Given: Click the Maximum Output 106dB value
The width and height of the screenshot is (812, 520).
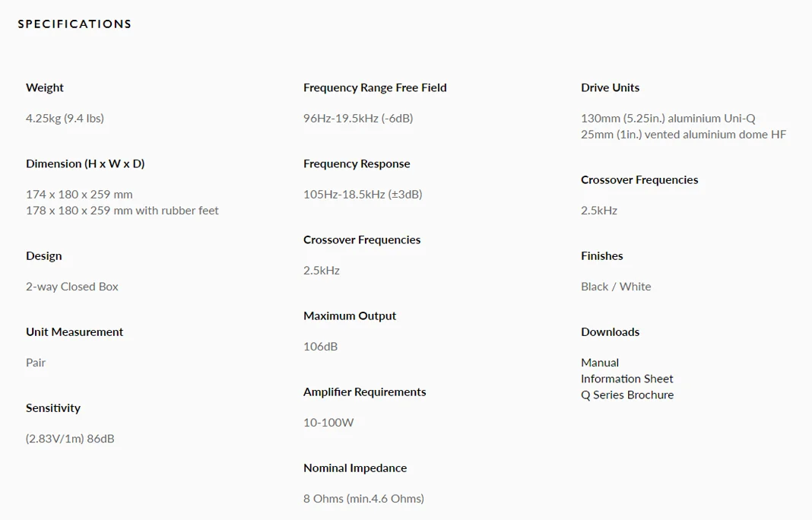Looking at the screenshot, I should (321, 347).
